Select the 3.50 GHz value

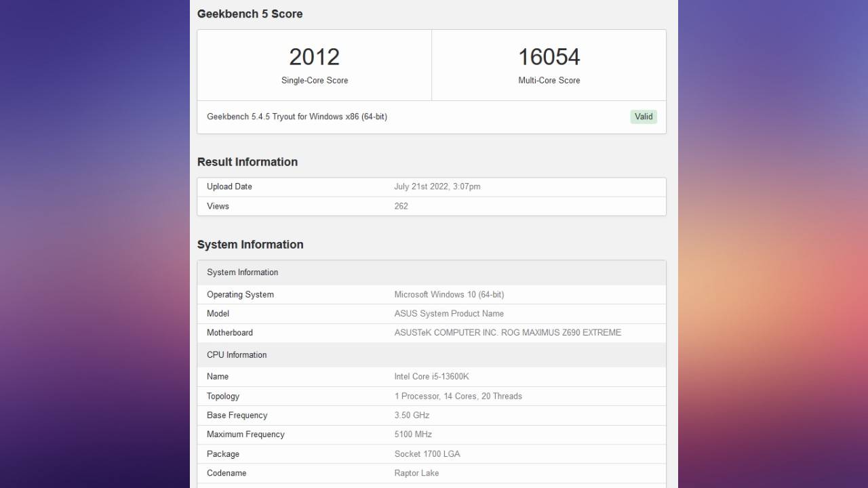(x=412, y=415)
